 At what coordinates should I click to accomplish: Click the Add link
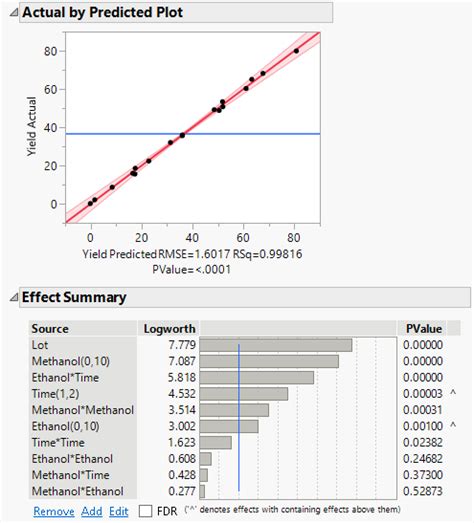pos(92,511)
